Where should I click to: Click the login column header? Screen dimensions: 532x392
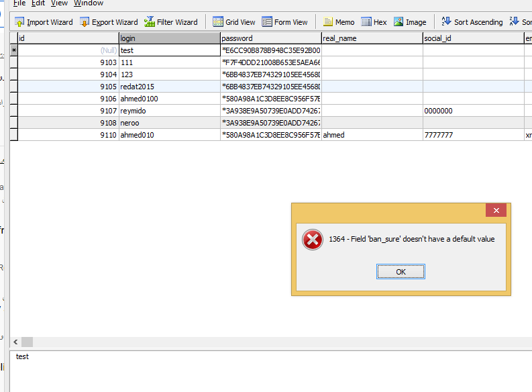[170, 38]
